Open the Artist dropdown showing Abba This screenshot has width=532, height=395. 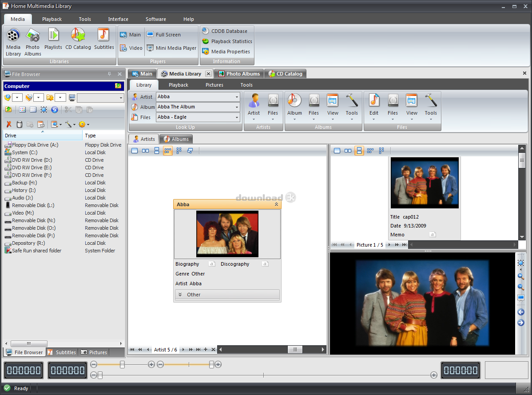click(237, 97)
